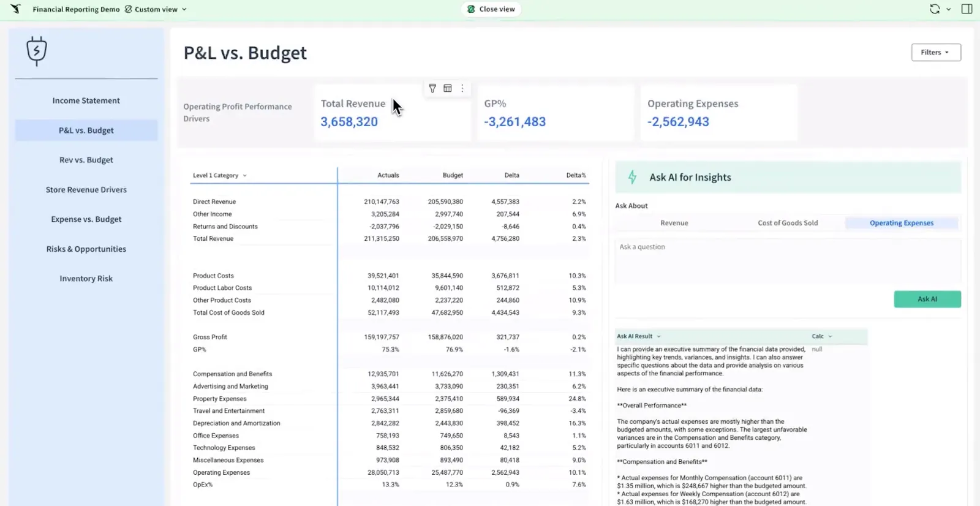
Task: Click the lightning bolt Ask AI icon
Action: (x=632, y=178)
